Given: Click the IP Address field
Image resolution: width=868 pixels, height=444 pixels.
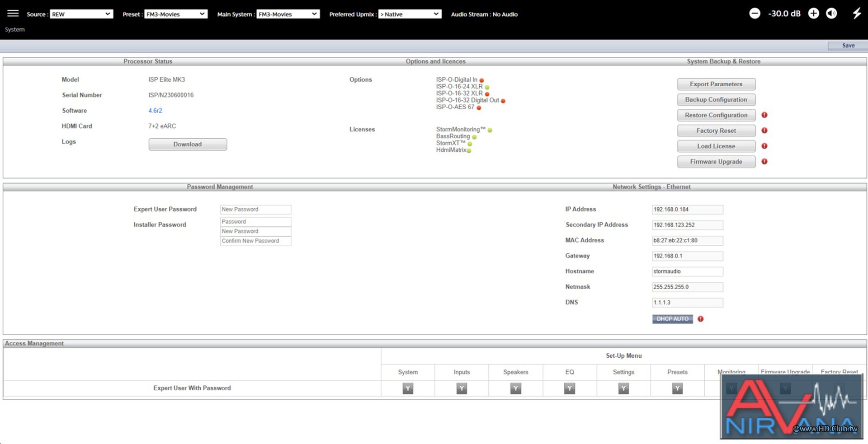Looking at the screenshot, I should (687, 210).
